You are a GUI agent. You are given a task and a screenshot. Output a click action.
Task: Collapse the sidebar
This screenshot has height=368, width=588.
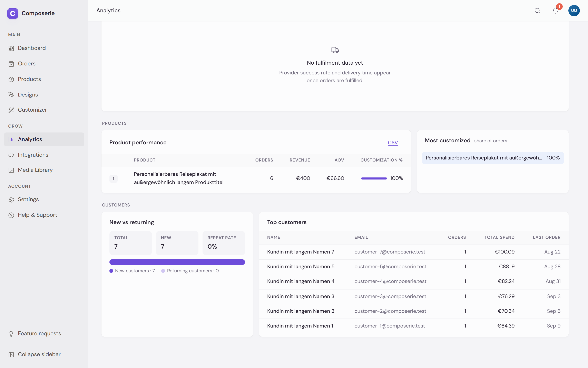[44, 354]
